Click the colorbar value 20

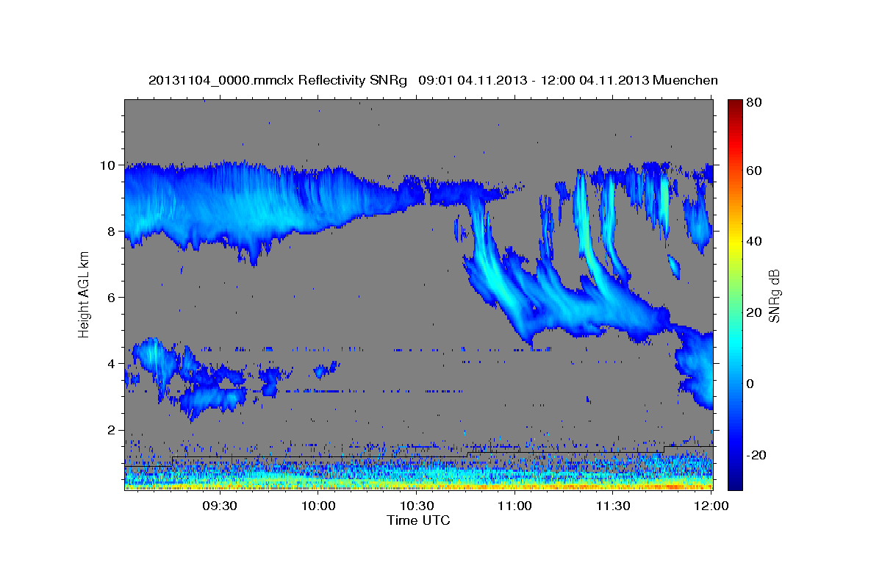click(x=753, y=312)
